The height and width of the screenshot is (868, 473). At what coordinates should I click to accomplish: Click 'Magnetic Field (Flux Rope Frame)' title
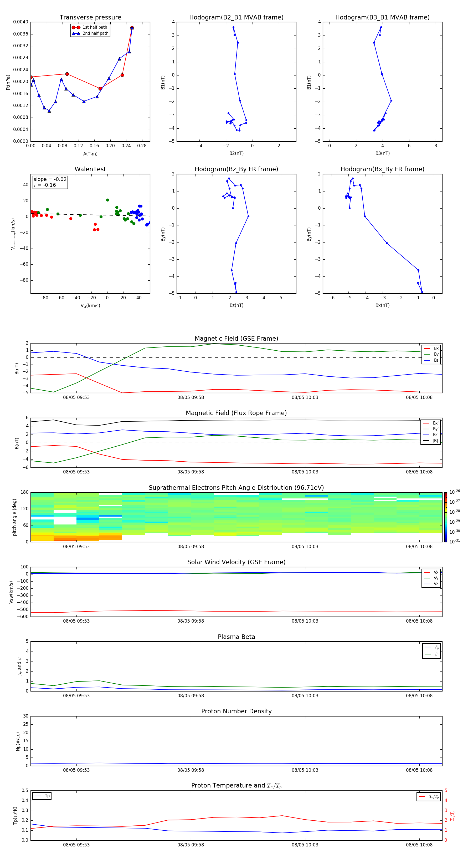click(236, 413)
